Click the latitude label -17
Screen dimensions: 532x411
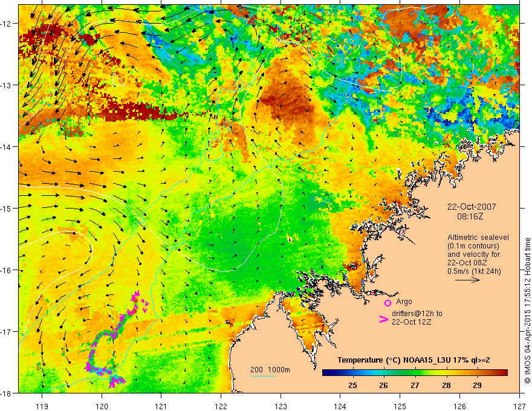(6, 332)
